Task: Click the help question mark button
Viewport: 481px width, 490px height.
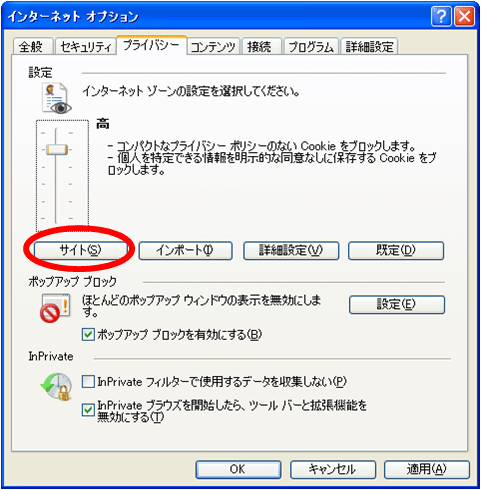Action: pos(441,16)
